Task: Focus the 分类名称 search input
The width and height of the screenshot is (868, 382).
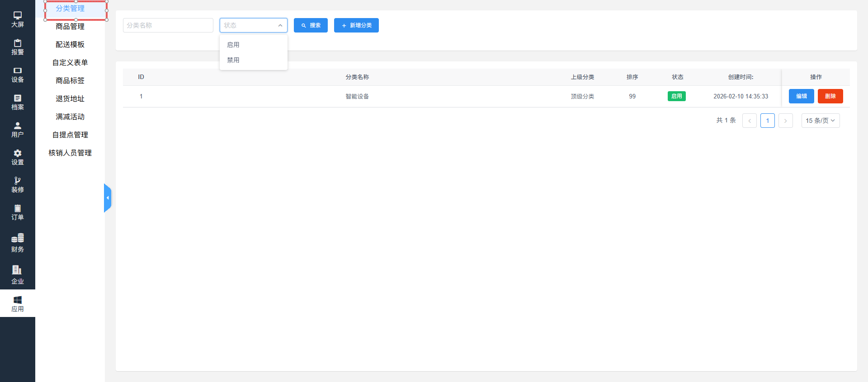Action: (x=168, y=25)
